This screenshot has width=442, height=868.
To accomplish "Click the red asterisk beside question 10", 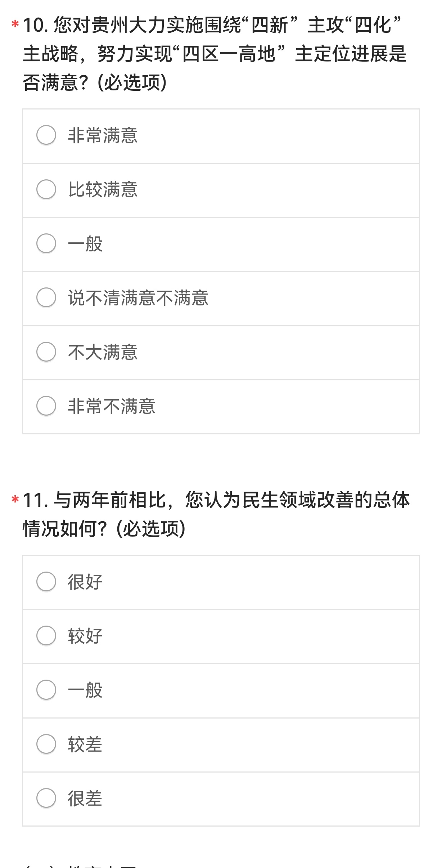I will click(x=15, y=25).
